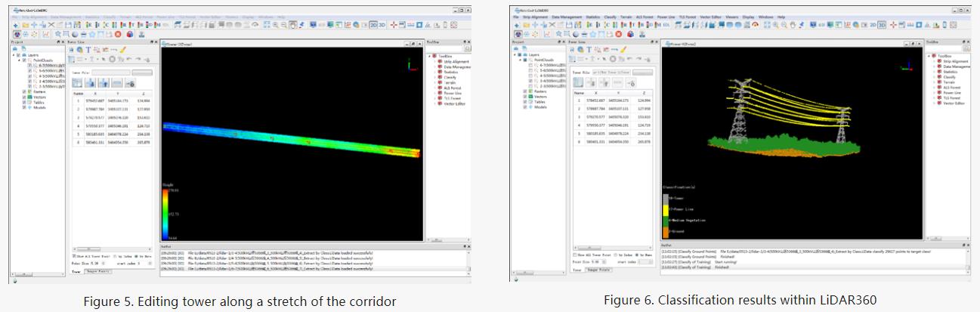The width and height of the screenshot is (980, 312).
Task: Click first large button under Tower File in Figure 5
Action: 77,83
